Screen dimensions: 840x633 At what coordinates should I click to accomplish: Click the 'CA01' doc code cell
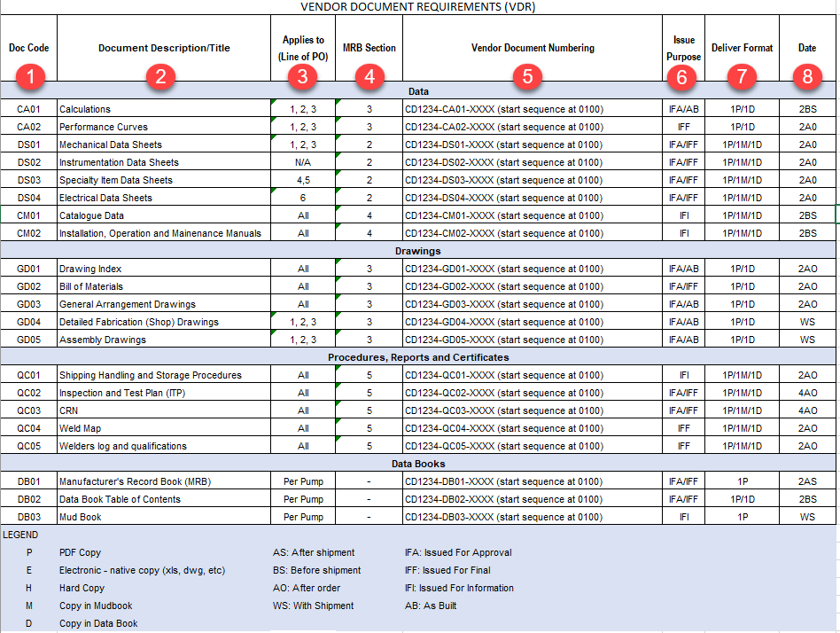(29, 109)
